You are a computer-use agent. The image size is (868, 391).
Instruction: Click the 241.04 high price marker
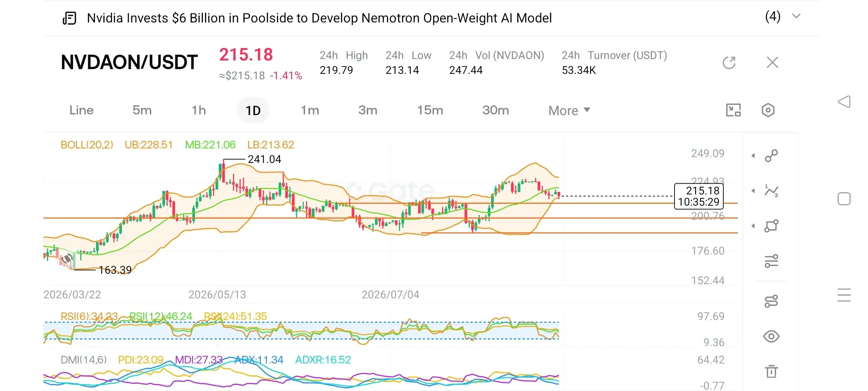pos(264,159)
